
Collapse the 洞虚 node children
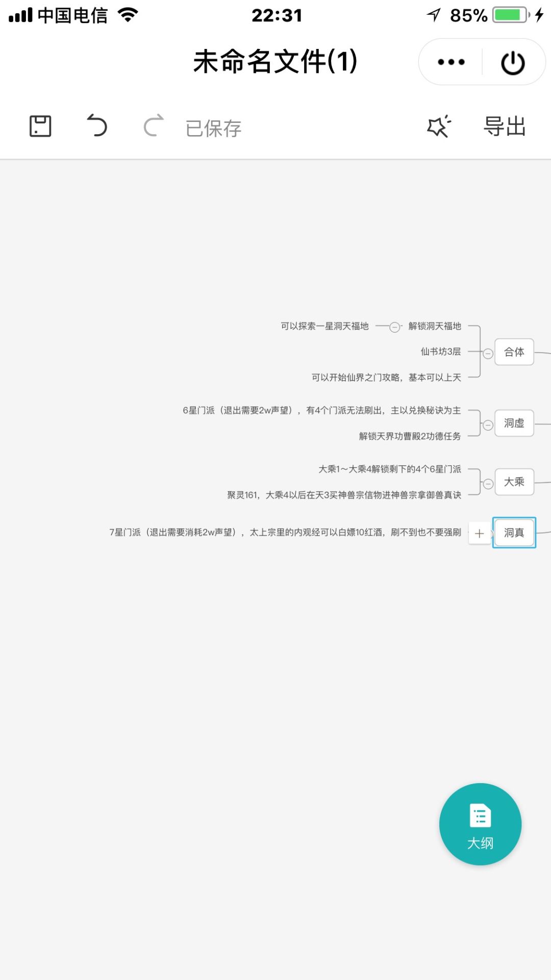(488, 425)
